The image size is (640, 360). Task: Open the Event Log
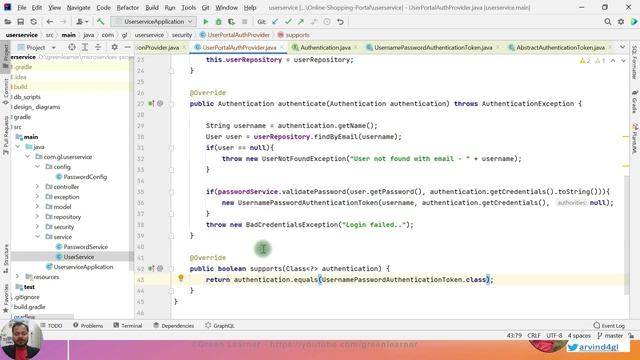tap(609, 326)
